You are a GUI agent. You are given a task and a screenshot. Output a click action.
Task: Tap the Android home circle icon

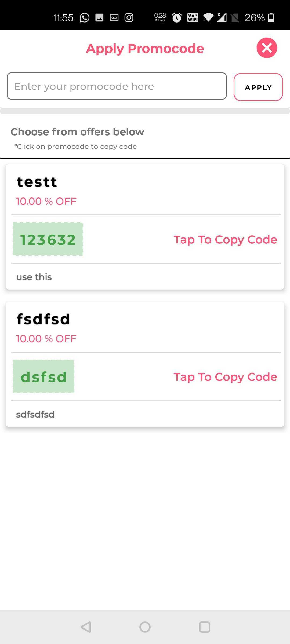[145, 627]
